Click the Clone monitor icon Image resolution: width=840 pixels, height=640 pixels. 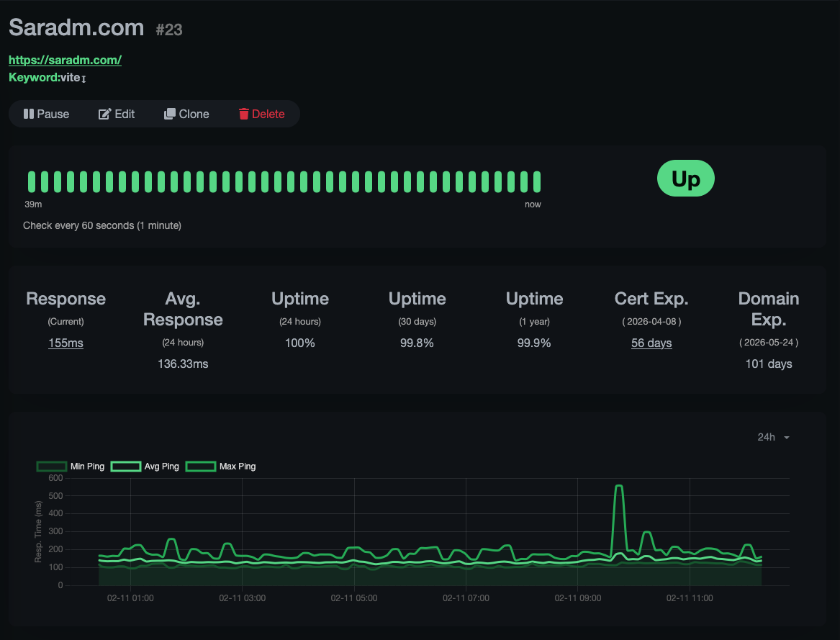[x=168, y=114]
